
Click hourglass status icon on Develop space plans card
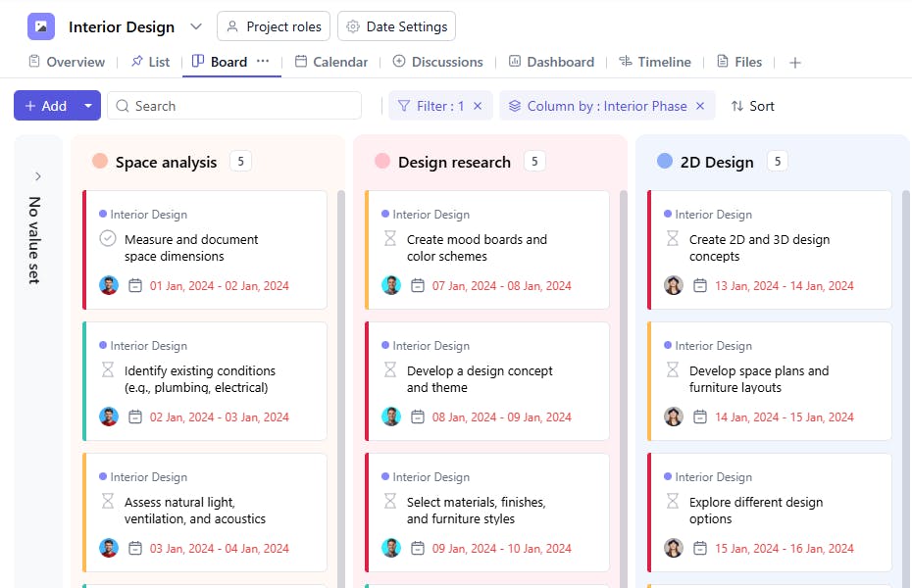click(x=673, y=370)
